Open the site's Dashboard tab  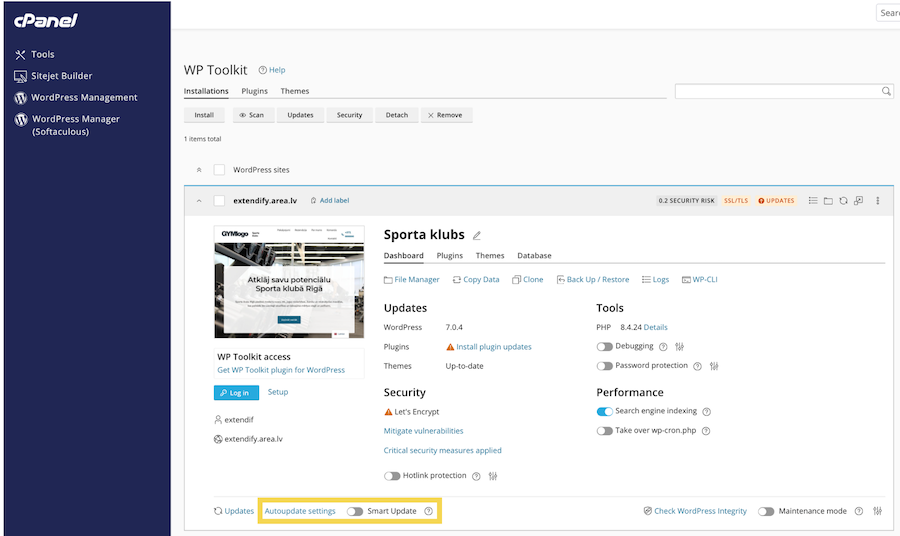[404, 256]
